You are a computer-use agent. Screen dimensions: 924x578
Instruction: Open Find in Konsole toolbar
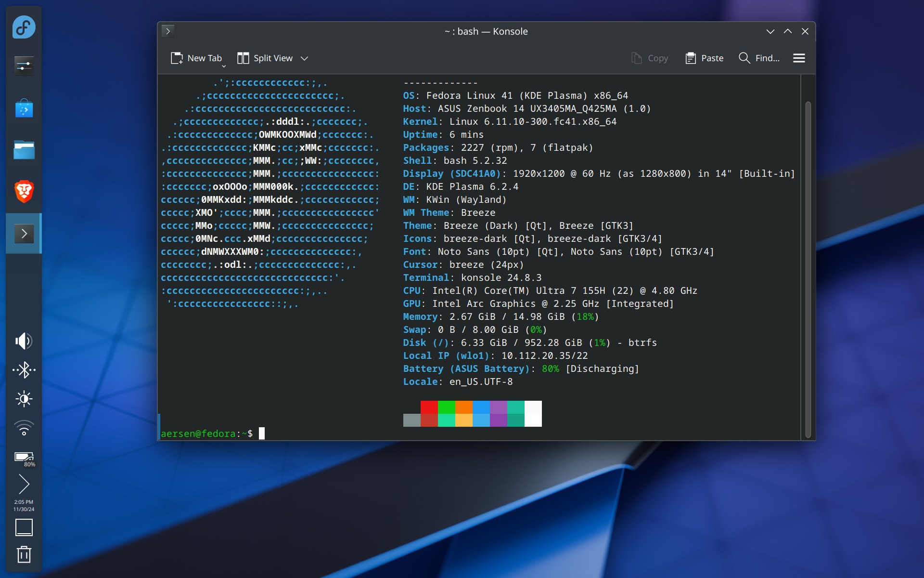pyautogui.click(x=759, y=58)
